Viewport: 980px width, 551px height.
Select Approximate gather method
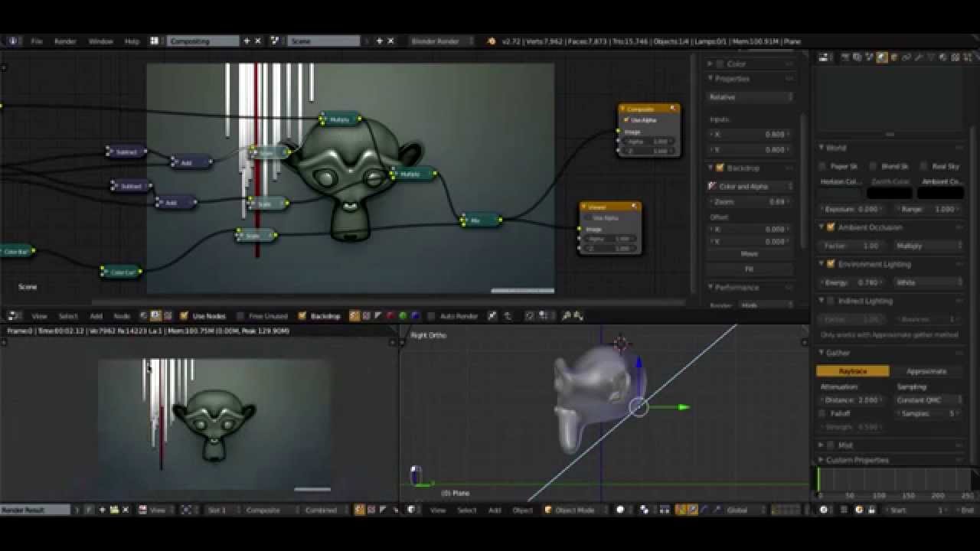point(926,371)
